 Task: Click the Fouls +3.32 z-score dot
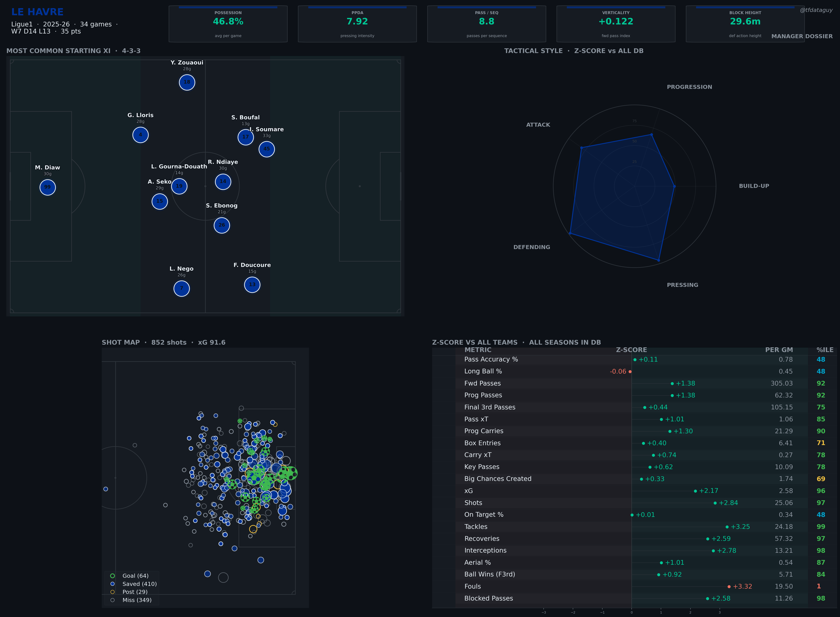point(729,586)
